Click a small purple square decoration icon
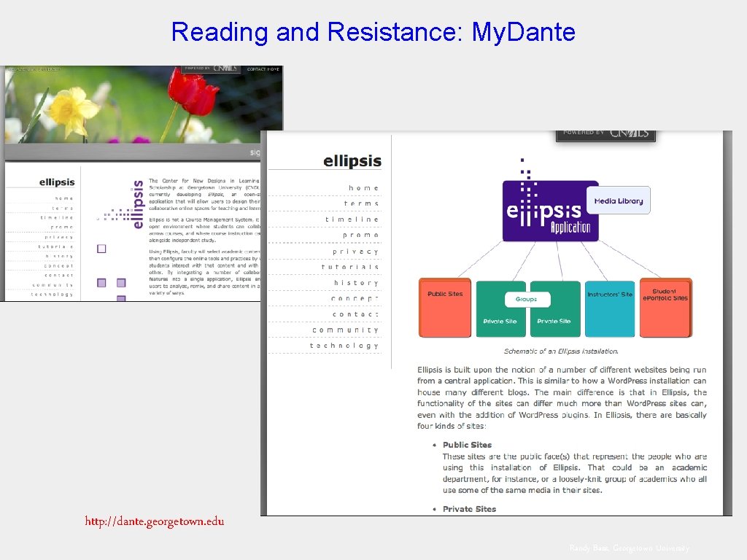 coord(100,248)
